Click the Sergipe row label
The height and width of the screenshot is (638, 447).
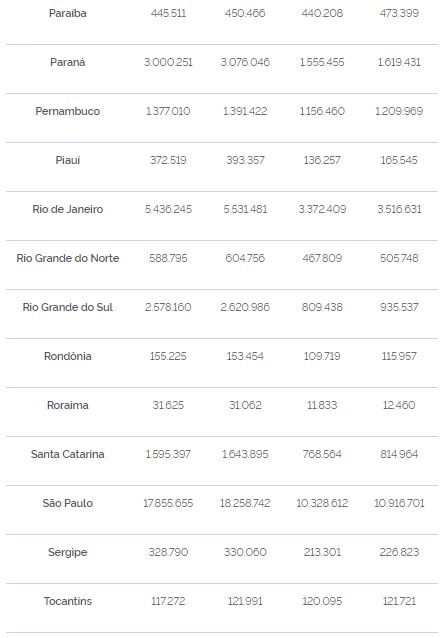(x=68, y=553)
